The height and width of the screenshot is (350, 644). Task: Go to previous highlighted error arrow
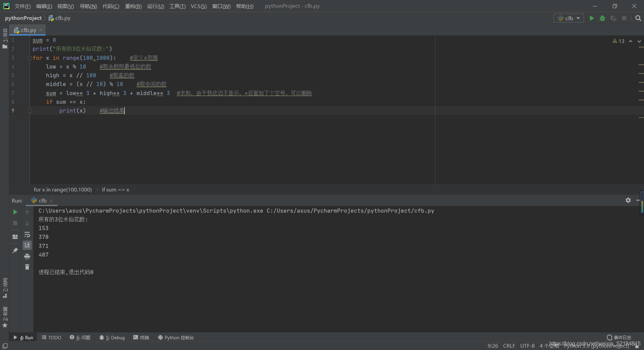click(631, 41)
